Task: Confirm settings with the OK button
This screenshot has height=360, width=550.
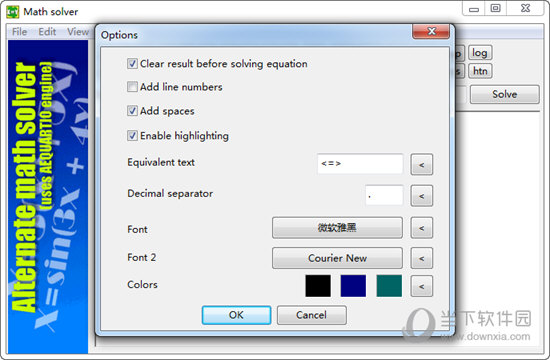Action: pos(236,315)
